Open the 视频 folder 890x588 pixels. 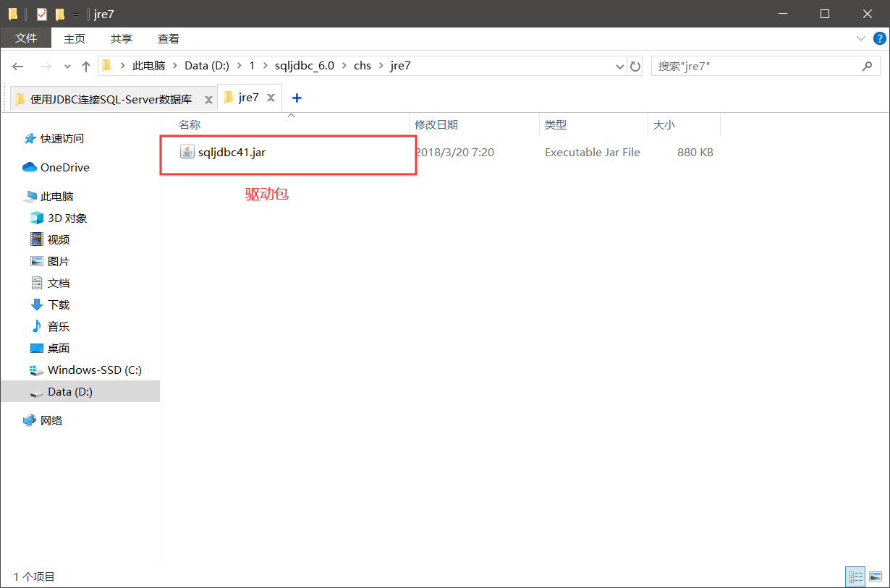tap(59, 239)
